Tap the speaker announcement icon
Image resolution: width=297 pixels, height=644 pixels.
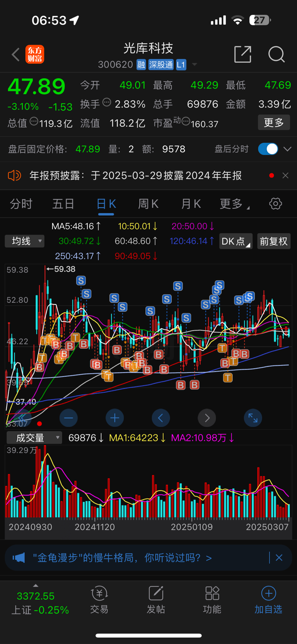pyautogui.click(x=14, y=175)
